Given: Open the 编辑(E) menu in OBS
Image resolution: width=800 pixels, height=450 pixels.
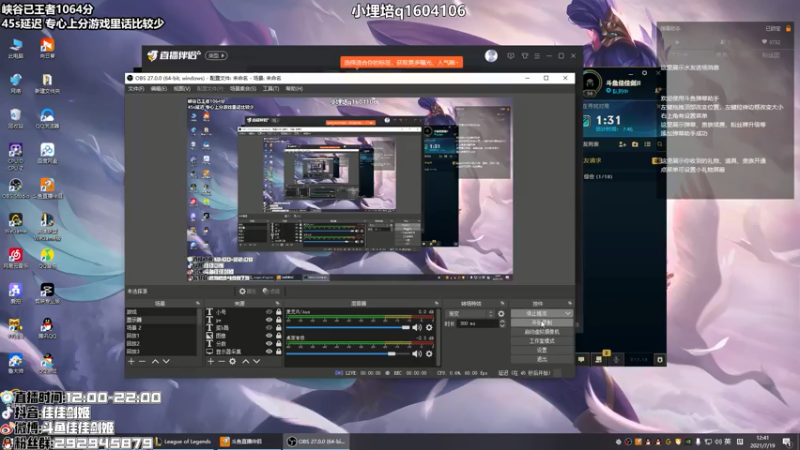Looking at the screenshot, I should (158, 89).
